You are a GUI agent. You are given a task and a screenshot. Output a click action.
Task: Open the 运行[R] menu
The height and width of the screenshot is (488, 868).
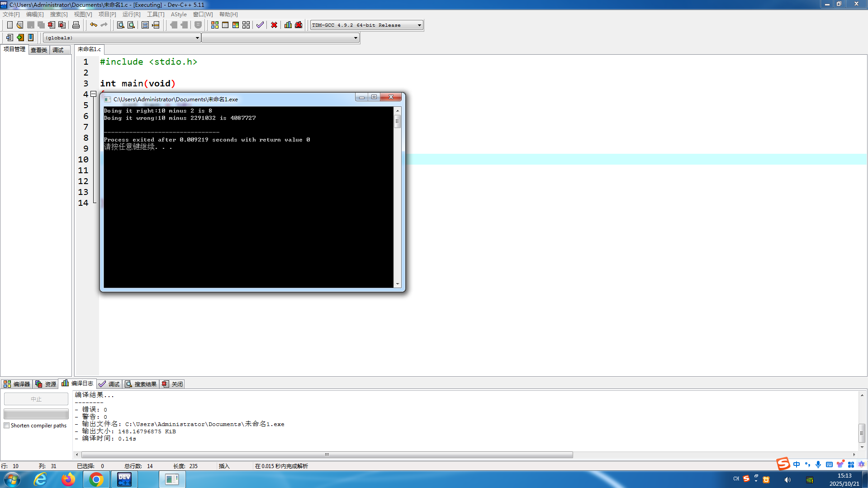click(131, 14)
